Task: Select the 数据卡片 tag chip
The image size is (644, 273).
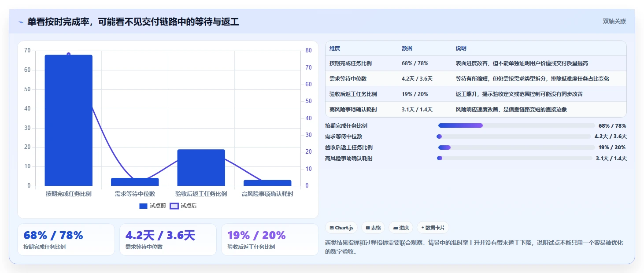Action: (x=433, y=228)
